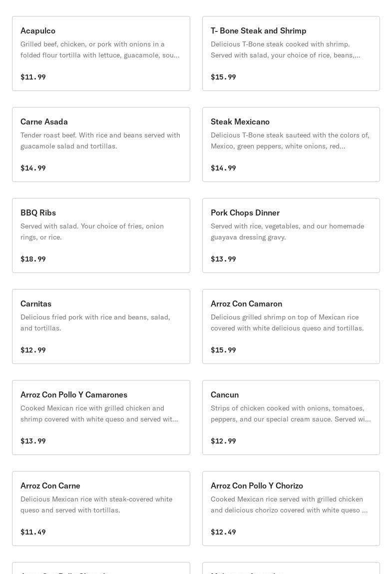Click the guayava dressing gravy description
The image size is (392, 574).
[x=287, y=231]
